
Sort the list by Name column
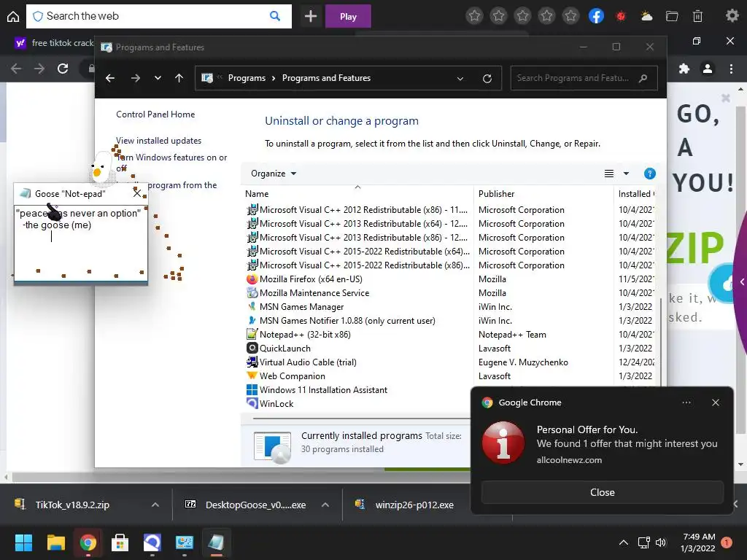point(357,194)
